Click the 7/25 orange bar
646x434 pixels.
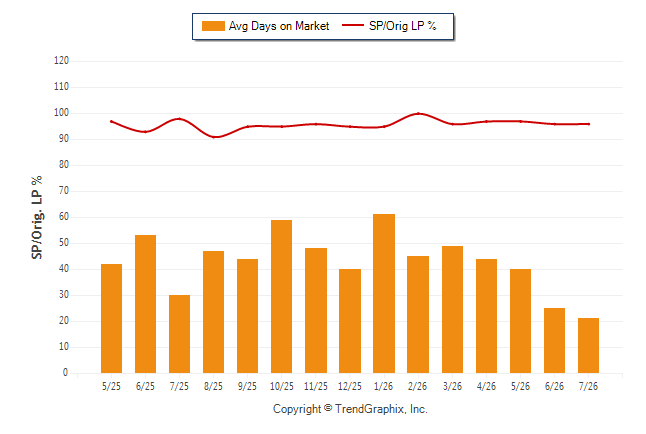point(179,334)
